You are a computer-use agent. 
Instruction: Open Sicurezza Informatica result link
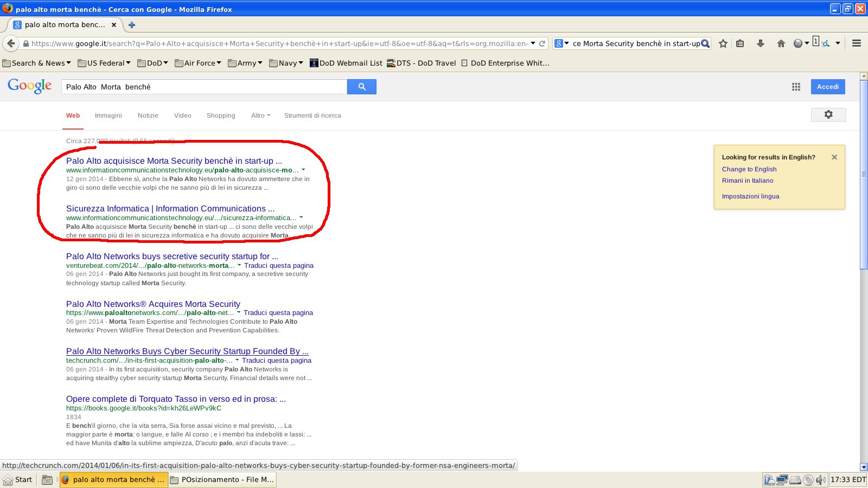click(170, 208)
